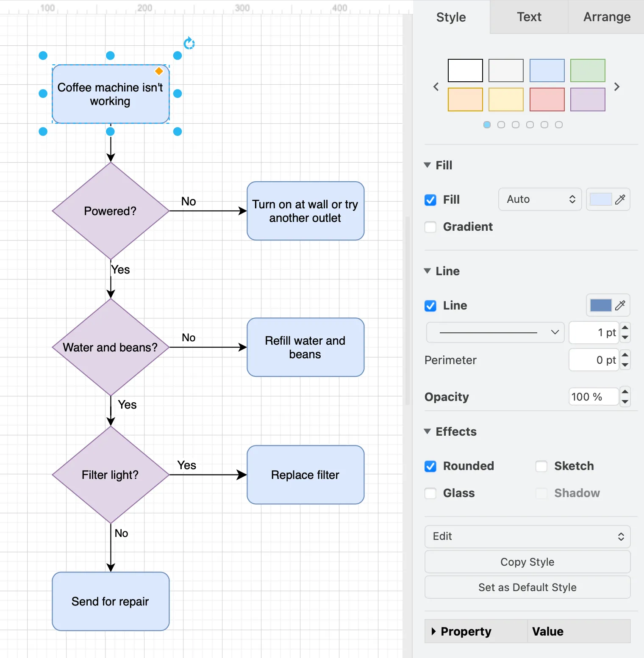This screenshot has height=658, width=644.
Task: Select the first style palette page dot
Action: coord(487,125)
